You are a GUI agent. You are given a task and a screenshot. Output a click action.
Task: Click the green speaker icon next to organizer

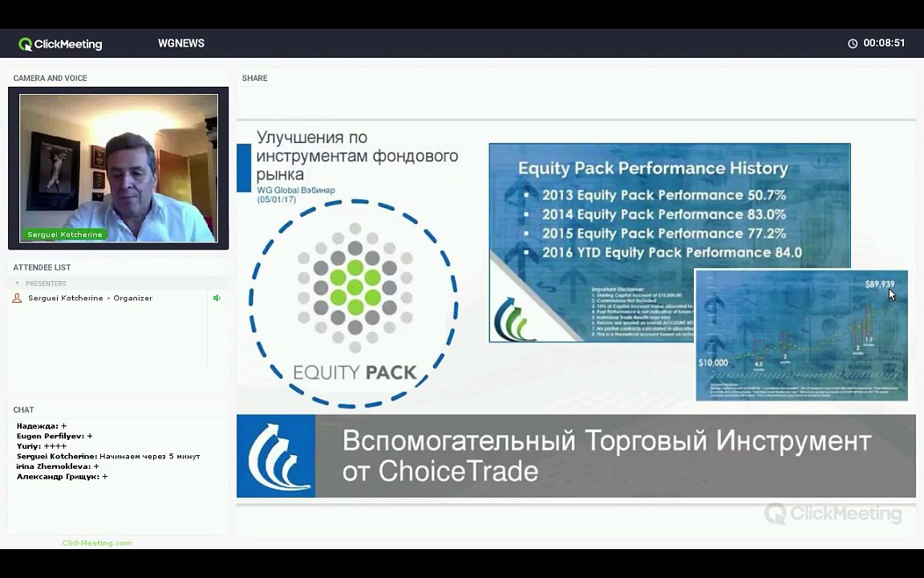click(x=217, y=298)
